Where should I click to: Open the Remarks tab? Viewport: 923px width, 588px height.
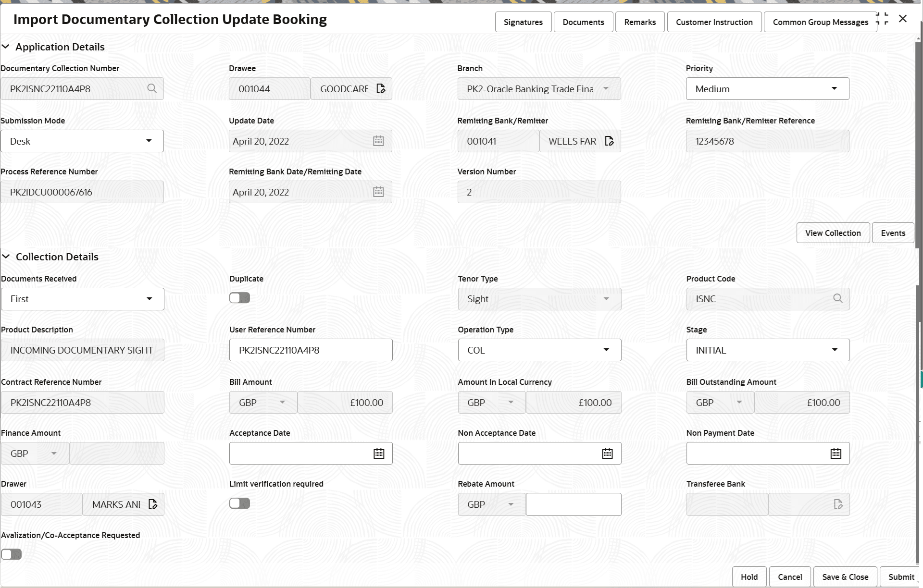[x=640, y=22]
